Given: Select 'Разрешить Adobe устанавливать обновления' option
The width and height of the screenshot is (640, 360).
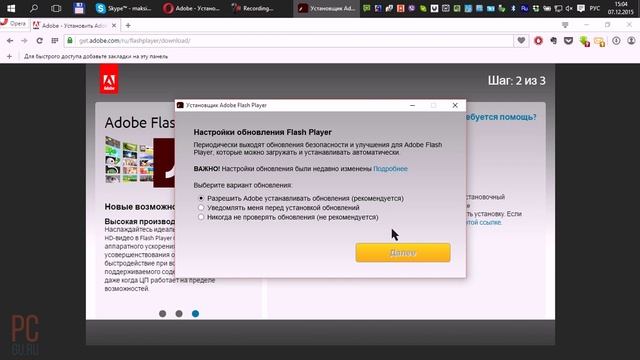Looking at the screenshot, I should coord(302,198).
